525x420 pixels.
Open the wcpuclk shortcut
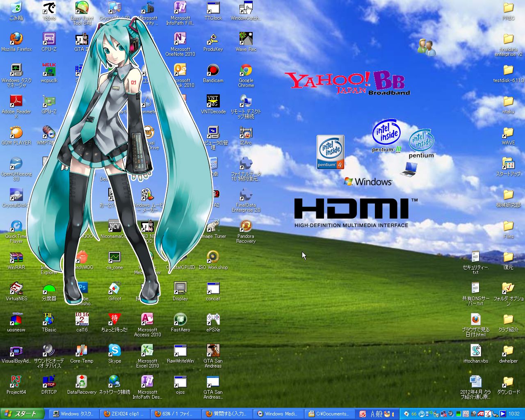(x=49, y=73)
